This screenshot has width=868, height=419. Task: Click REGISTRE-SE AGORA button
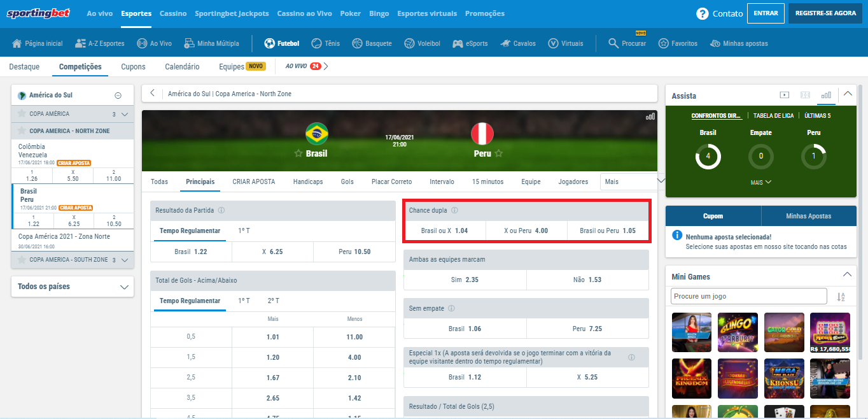click(825, 13)
